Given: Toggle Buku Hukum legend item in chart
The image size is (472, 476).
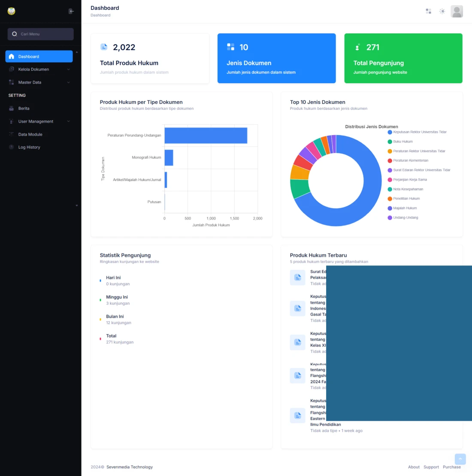Looking at the screenshot, I should (402, 142).
